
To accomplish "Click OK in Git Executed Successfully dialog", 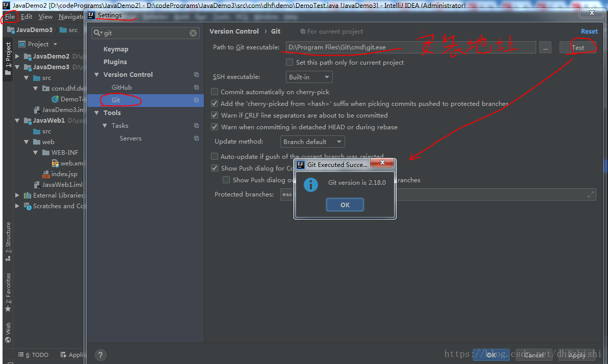I will point(345,205).
